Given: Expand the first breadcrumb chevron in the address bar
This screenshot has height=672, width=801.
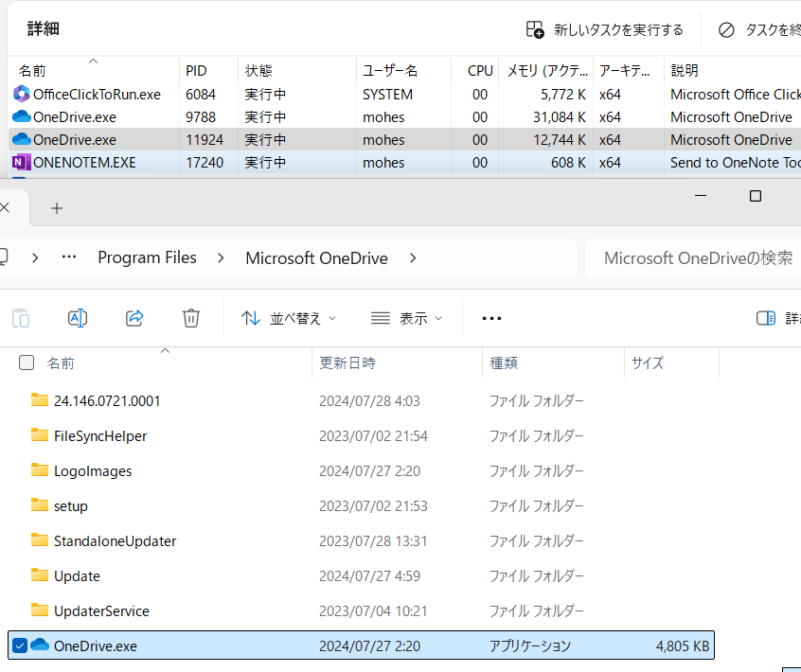Looking at the screenshot, I should [35, 258].
